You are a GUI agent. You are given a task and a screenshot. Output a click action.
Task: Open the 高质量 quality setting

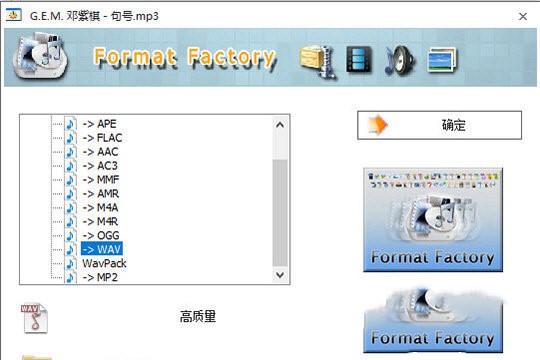point(198,317)
